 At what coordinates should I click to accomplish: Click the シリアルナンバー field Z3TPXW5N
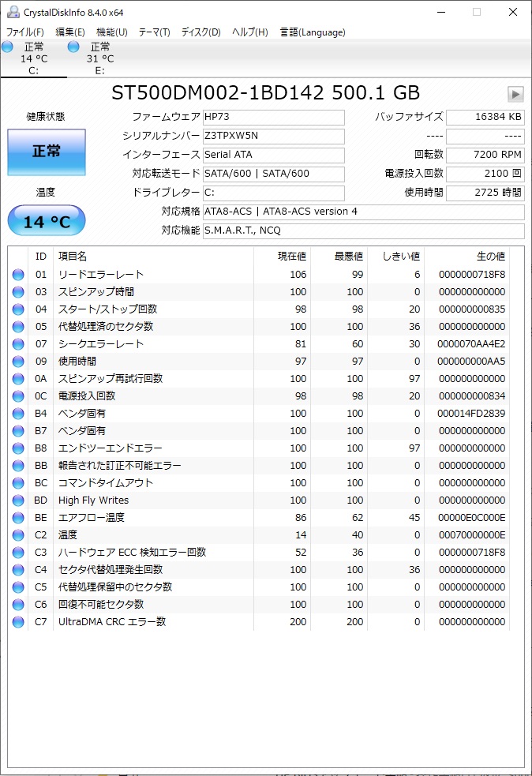tap(274, 136)
